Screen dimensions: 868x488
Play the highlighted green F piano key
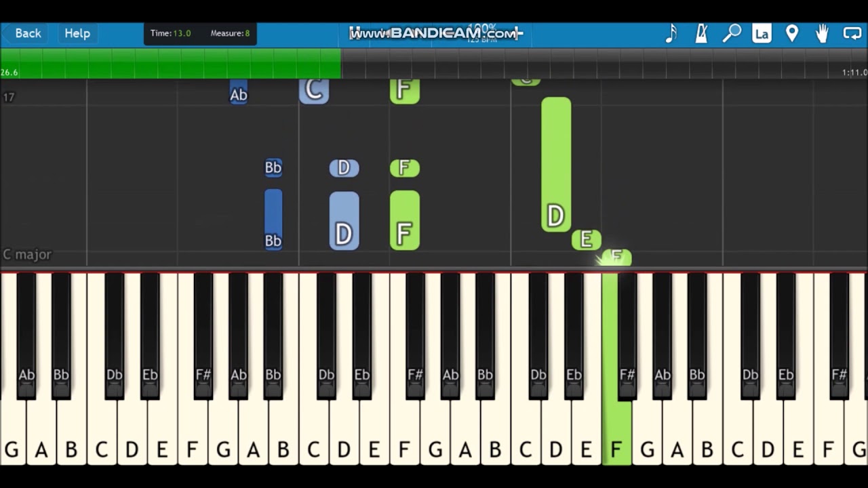[x=616, y=434]
